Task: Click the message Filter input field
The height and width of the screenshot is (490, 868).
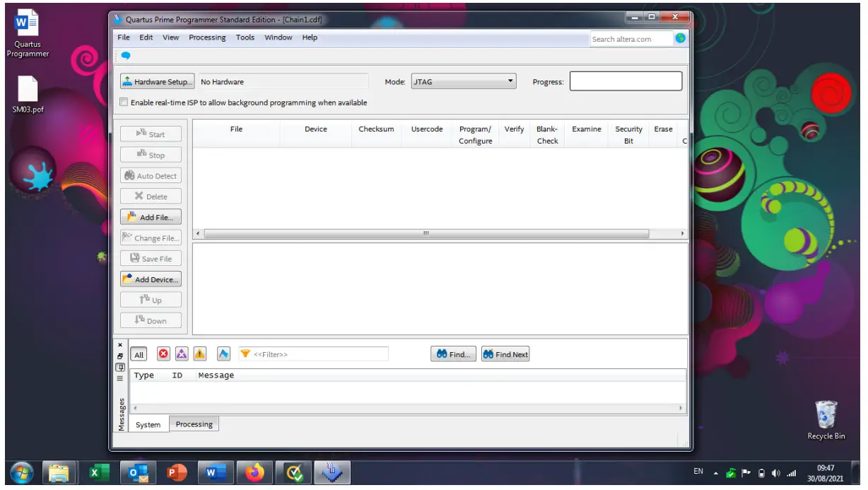Action: 313,354
